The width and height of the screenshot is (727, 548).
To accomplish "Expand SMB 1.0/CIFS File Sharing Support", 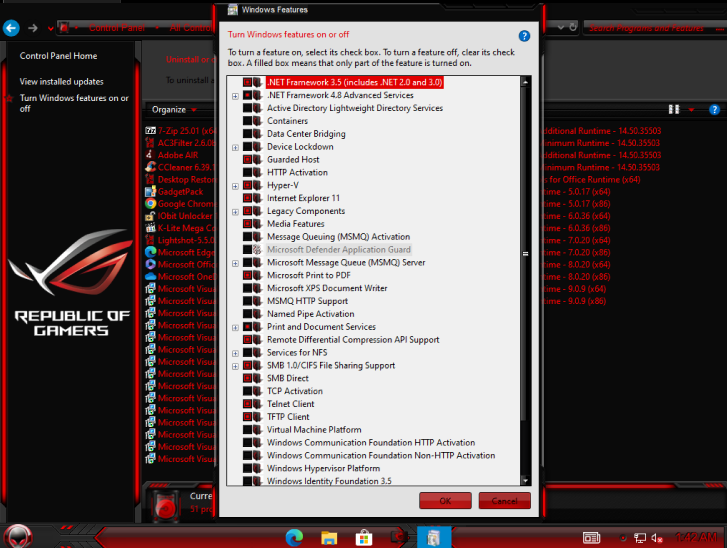I will tap(235, 366).
